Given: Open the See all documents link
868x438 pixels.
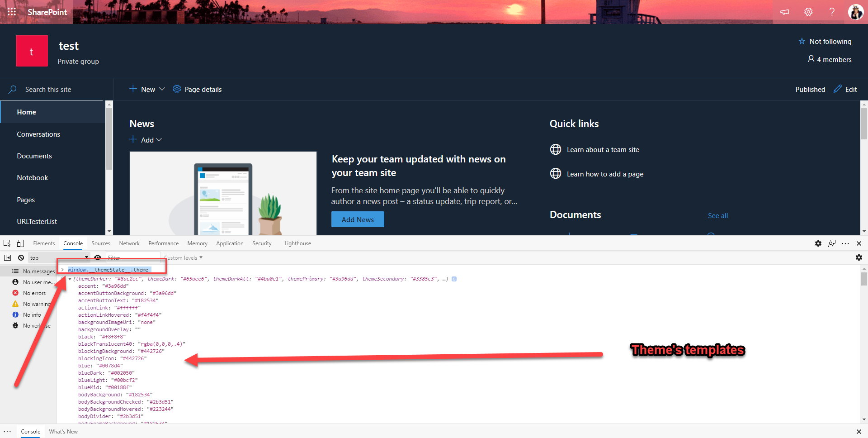Looking at the screenshot, I should tap(717, 216).
